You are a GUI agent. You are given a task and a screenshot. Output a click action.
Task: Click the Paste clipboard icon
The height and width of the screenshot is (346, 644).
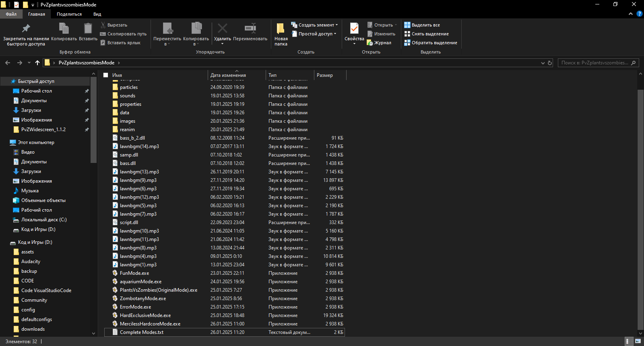tap(88, 29)
